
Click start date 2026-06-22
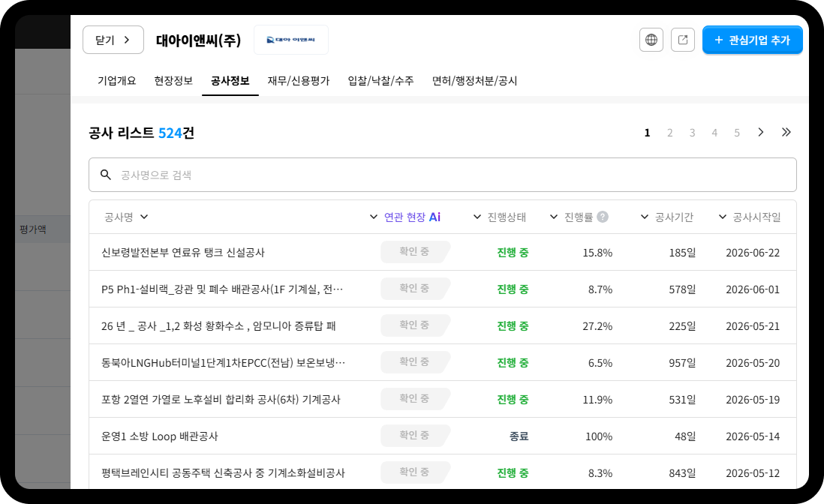(x=753, y=253)
